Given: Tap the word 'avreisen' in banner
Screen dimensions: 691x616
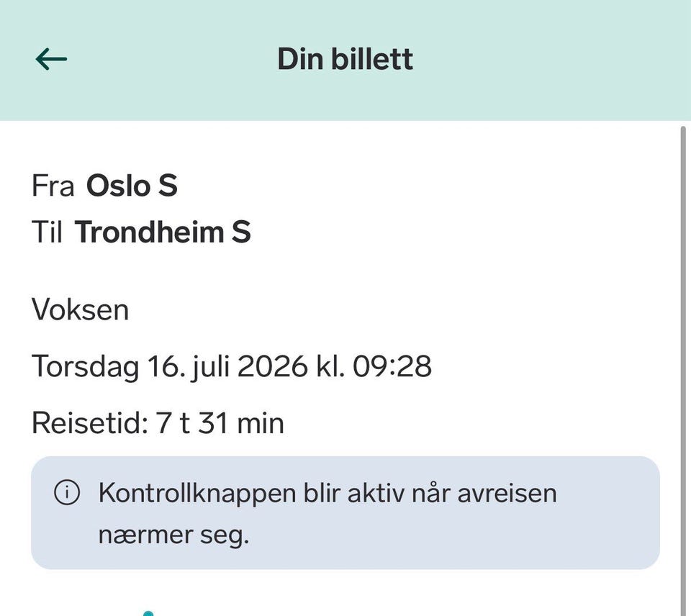Looking at the screenshot, I should pyautogui.click(x=507, y=493).
